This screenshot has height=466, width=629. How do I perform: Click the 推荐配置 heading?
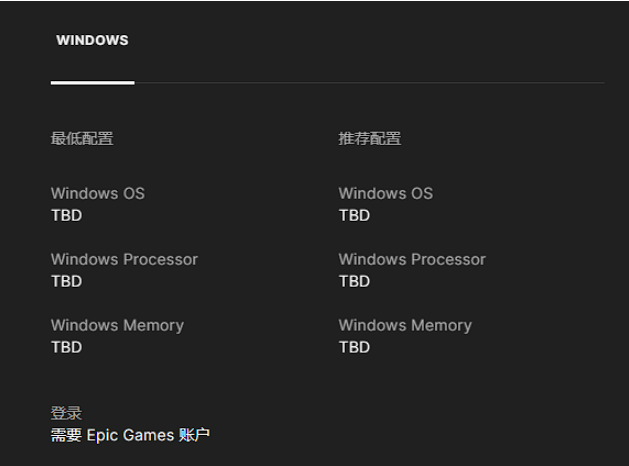pyautogui.click(x=370, y=138)
